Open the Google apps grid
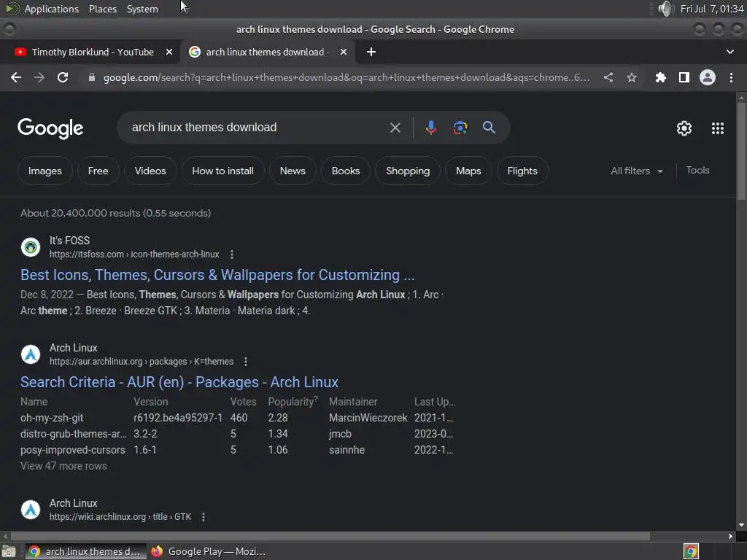The height and width of the screenshot is (560, 747). coord(718,128)
